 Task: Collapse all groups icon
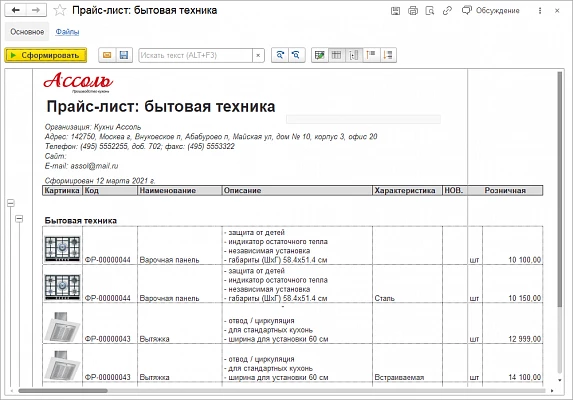click(x=371, y=55)
